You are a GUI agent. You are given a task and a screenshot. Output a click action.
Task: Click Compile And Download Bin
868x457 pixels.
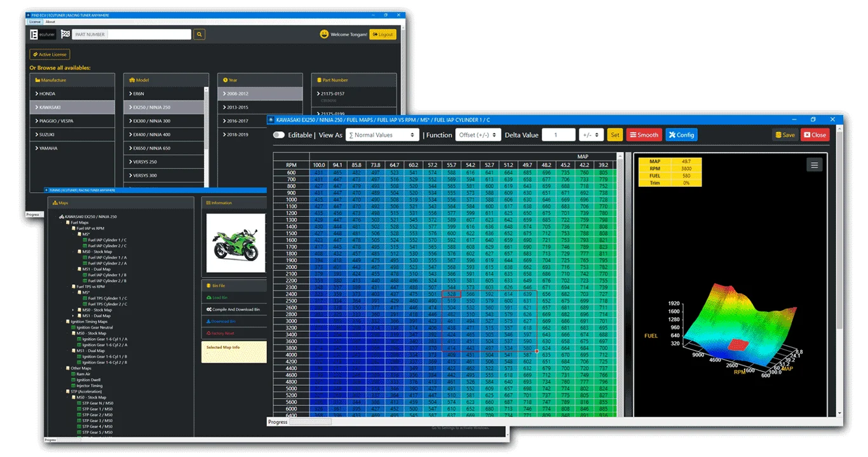(233, 309)
